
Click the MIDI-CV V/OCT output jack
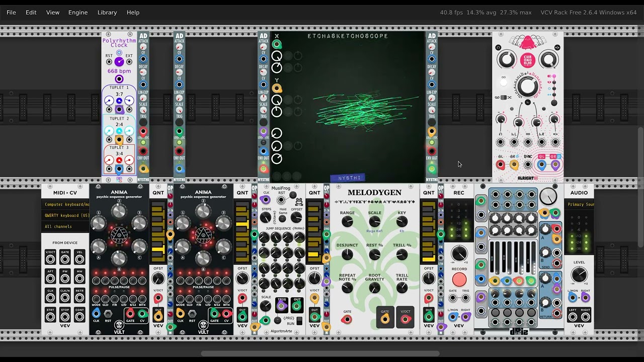(50, 259)
